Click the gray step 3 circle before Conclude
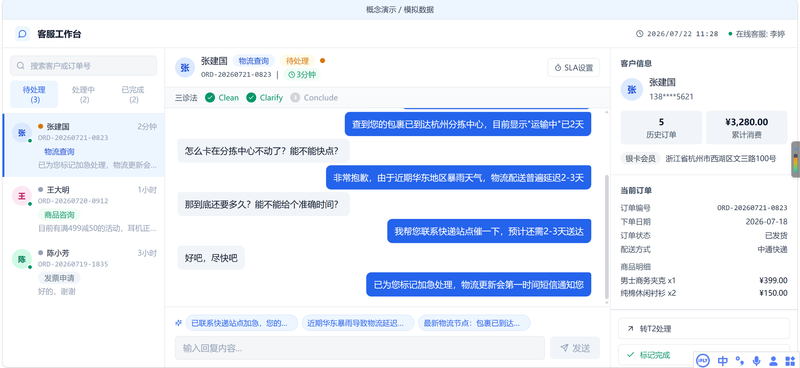 pos(295,97)
